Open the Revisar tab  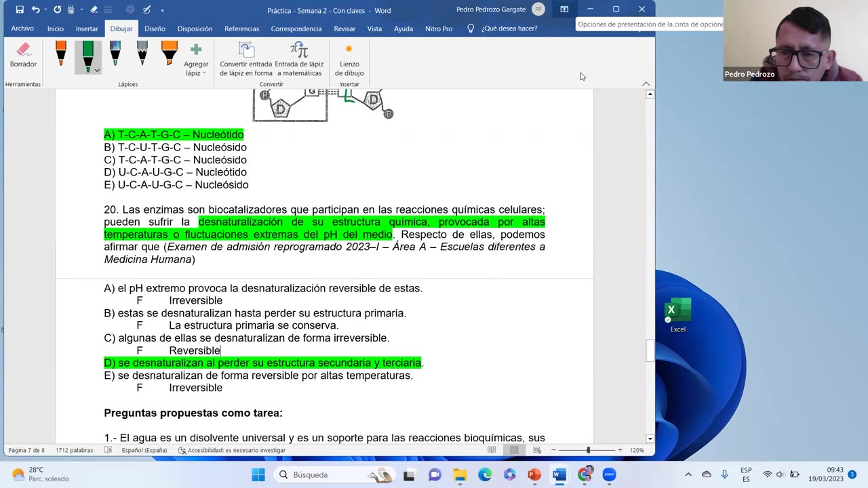[x=344, y=28]
